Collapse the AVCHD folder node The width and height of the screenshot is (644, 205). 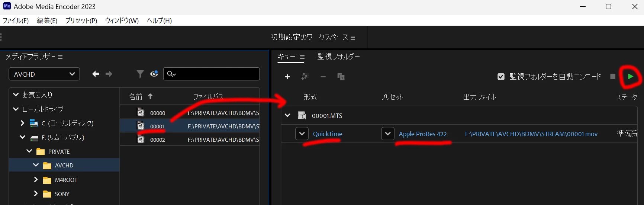(x=36, y=165)
